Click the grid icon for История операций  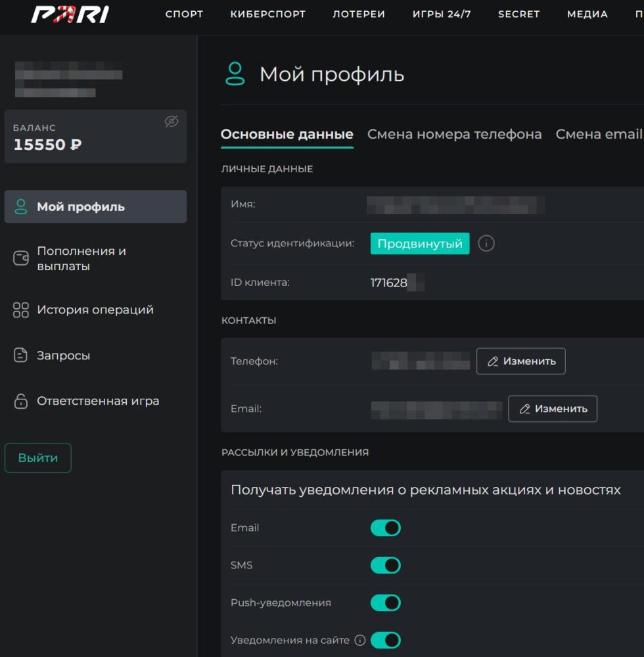pyautogui.click(x=21, y=310)
